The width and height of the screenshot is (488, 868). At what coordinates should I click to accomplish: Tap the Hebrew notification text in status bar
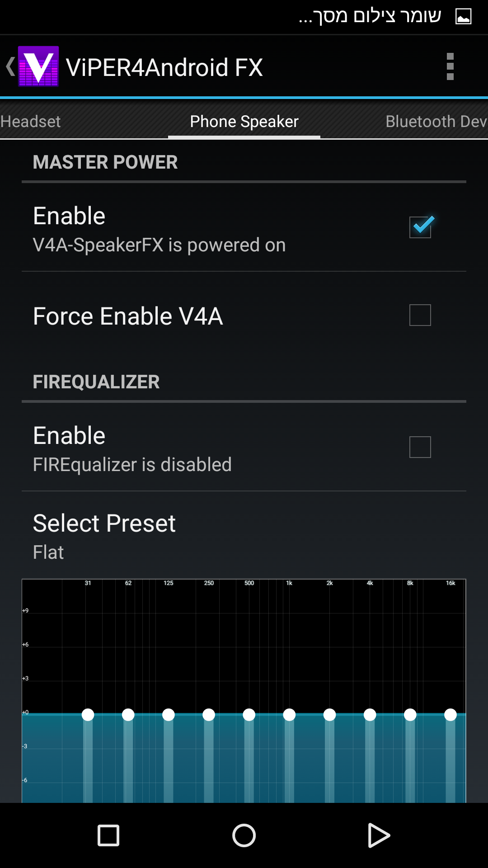[x=370, y=17]
